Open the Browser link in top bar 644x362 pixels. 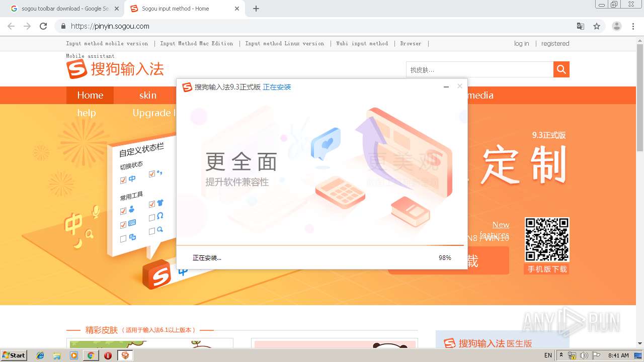[411, 44]
